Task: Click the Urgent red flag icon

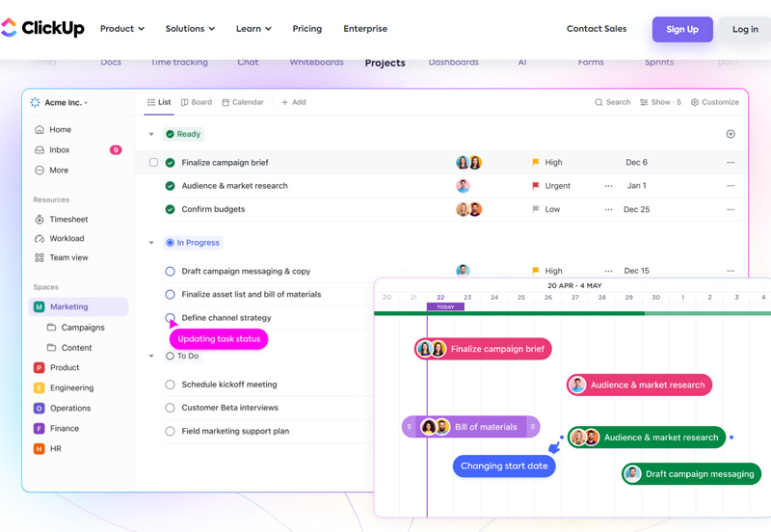Action: (x=536, y=186)
